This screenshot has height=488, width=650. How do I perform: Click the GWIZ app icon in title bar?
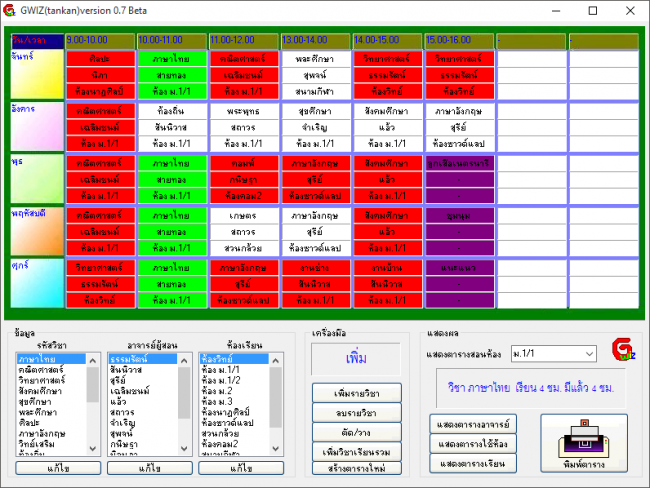[9, 10]
